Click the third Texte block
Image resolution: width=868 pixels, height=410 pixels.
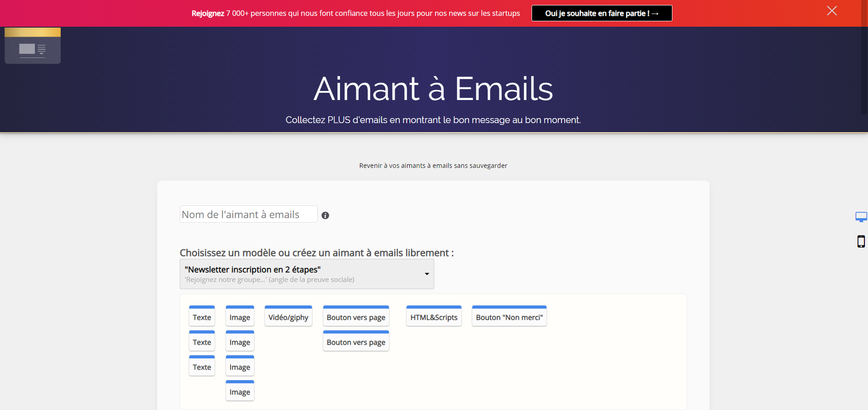point(201,367)
